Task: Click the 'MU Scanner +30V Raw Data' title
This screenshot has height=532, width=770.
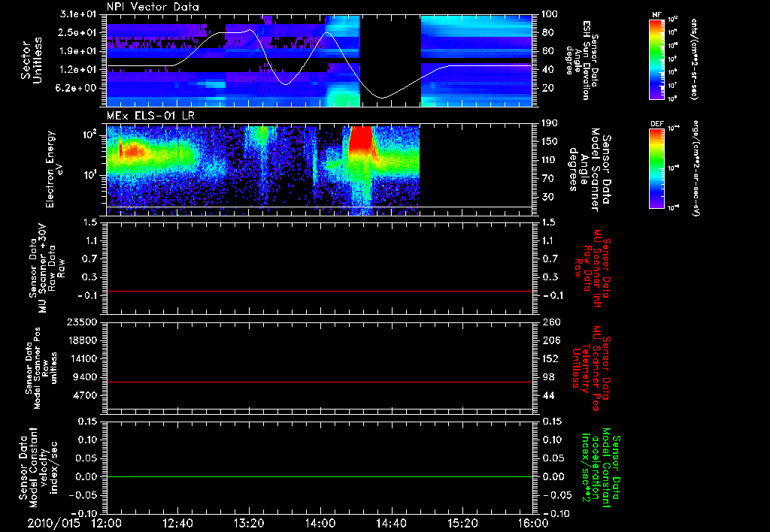Action: [47, 268]
